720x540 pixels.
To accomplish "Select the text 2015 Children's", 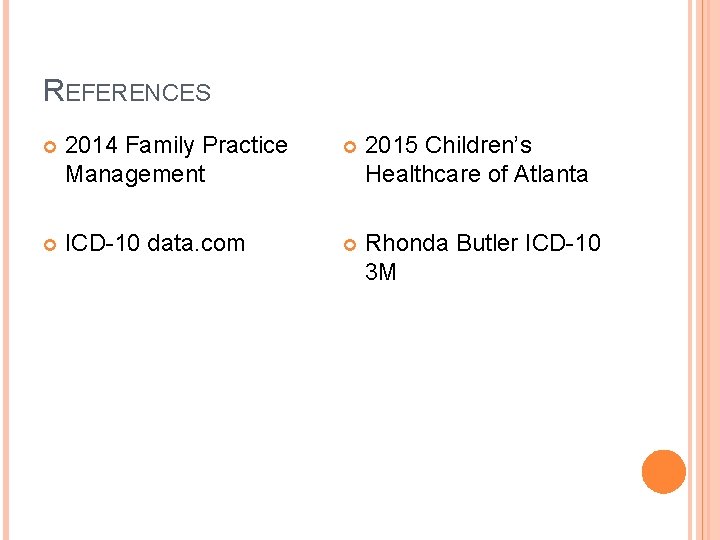I will tap(448, 145).
